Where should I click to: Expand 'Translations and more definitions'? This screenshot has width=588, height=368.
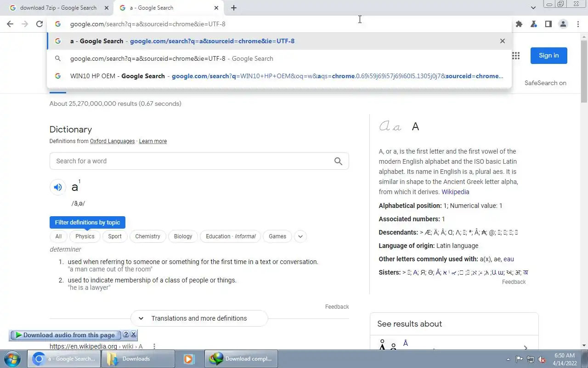tap(199, 318)
